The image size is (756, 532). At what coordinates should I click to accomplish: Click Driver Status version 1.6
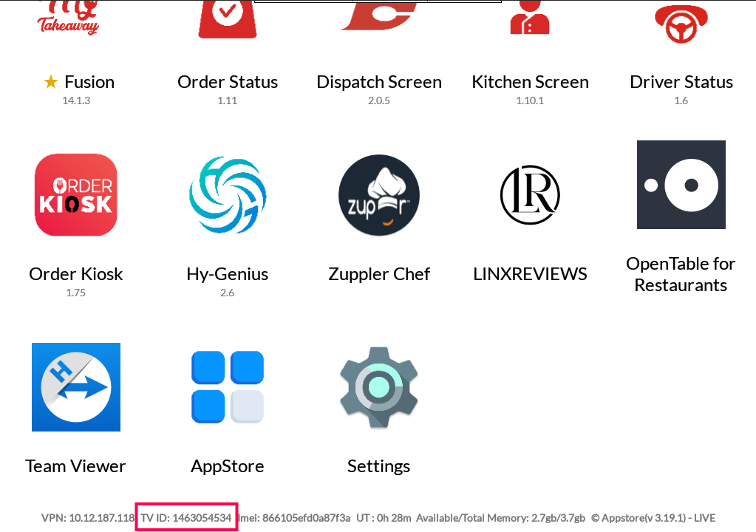(681, 100)
